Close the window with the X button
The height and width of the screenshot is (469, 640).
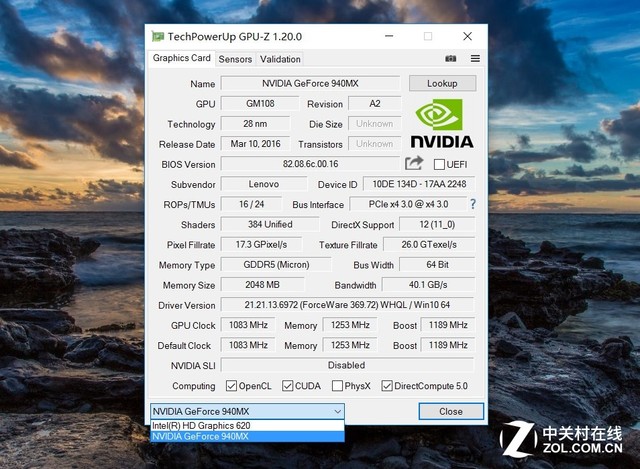467,36
